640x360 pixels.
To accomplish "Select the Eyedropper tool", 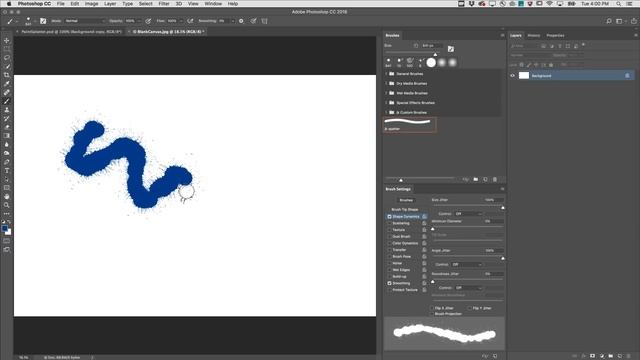I will pyautogui.click(x=7, y=84).
